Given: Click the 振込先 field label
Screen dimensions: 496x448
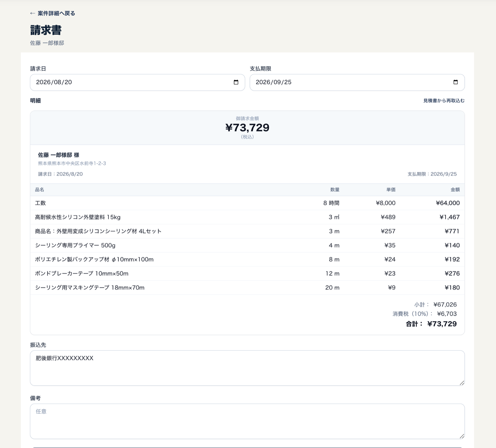Looking at the screenshot, I should [x=38, y=345].
